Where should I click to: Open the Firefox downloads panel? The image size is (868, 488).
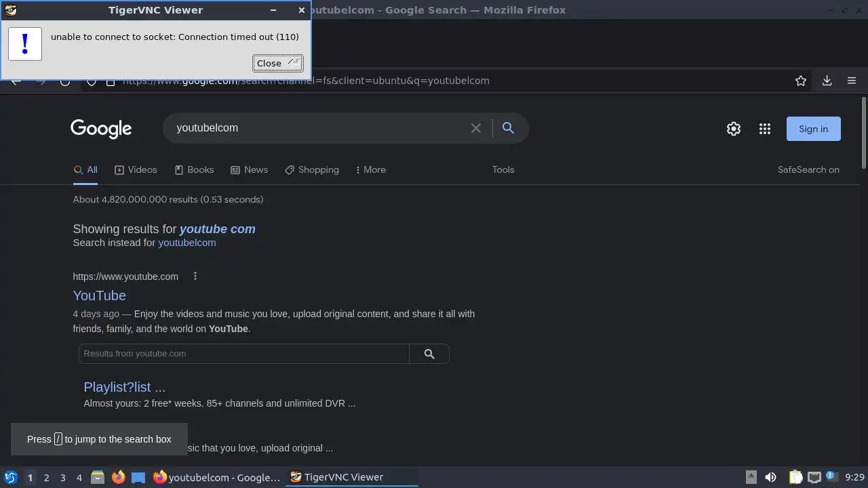pos(827,81)
